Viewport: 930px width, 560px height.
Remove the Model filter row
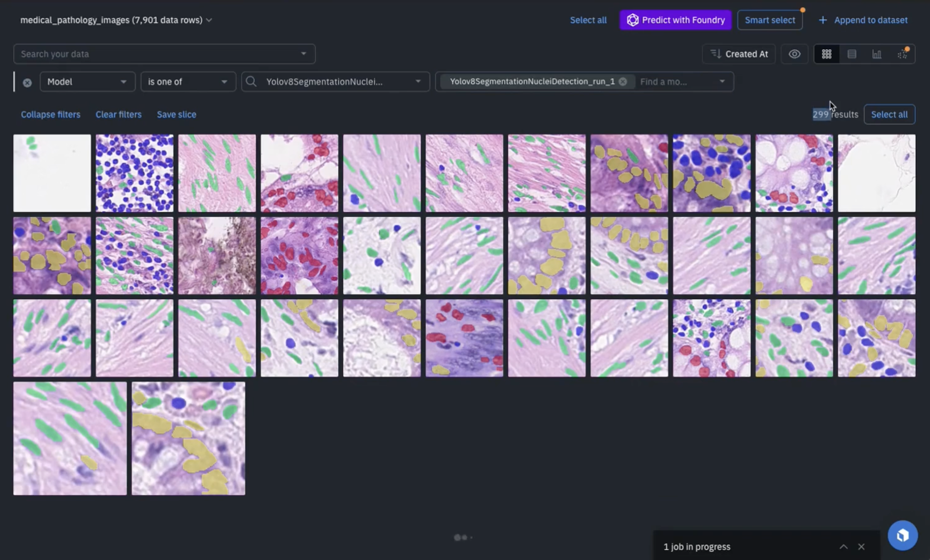27,83
